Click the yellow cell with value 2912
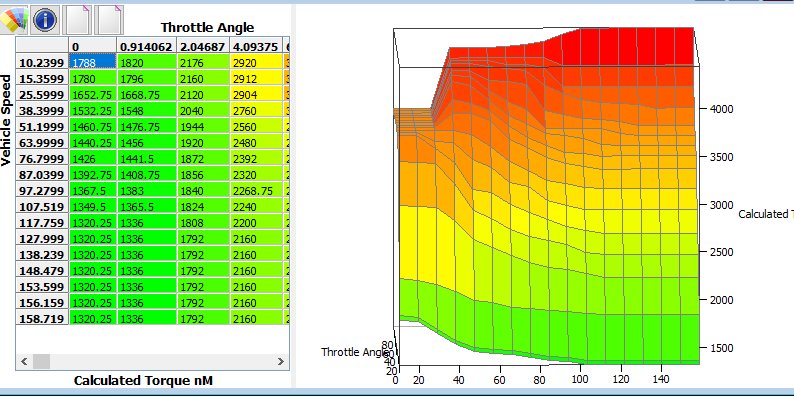The image size is (794, 398). [x=256, y=78]
